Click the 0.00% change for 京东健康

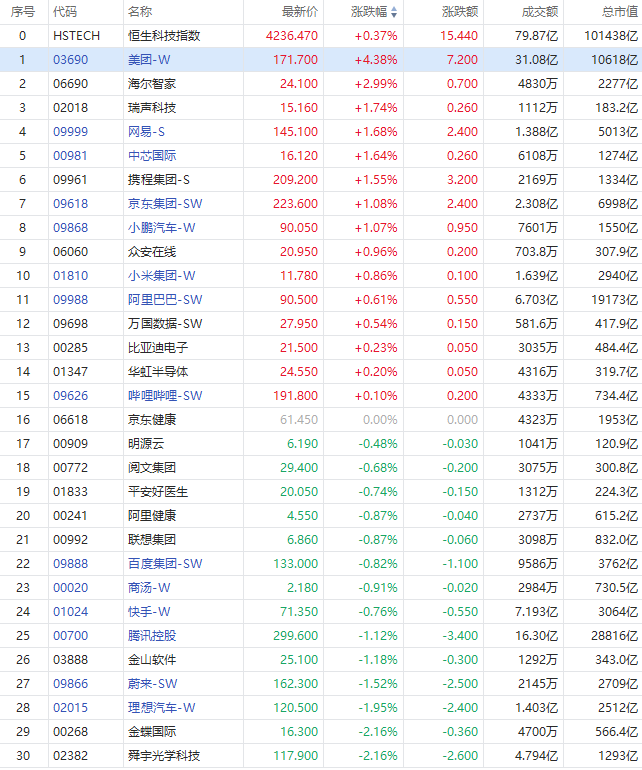point(380,420)
